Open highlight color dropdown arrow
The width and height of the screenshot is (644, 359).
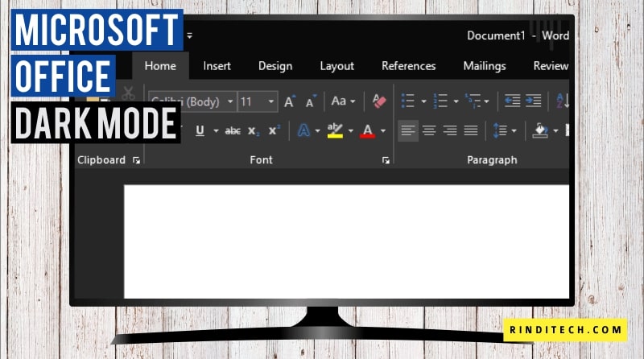click(x=351, y=131)
